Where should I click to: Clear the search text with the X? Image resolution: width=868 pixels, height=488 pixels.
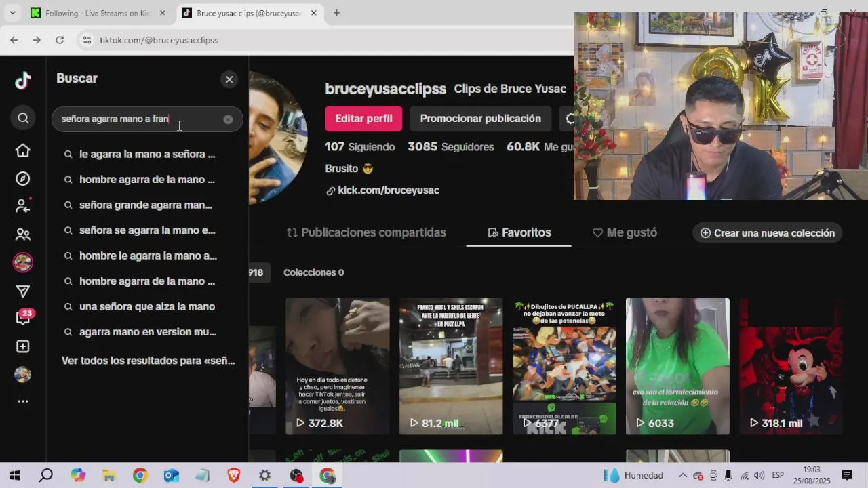pyautogui.click(x=228, y=119)
